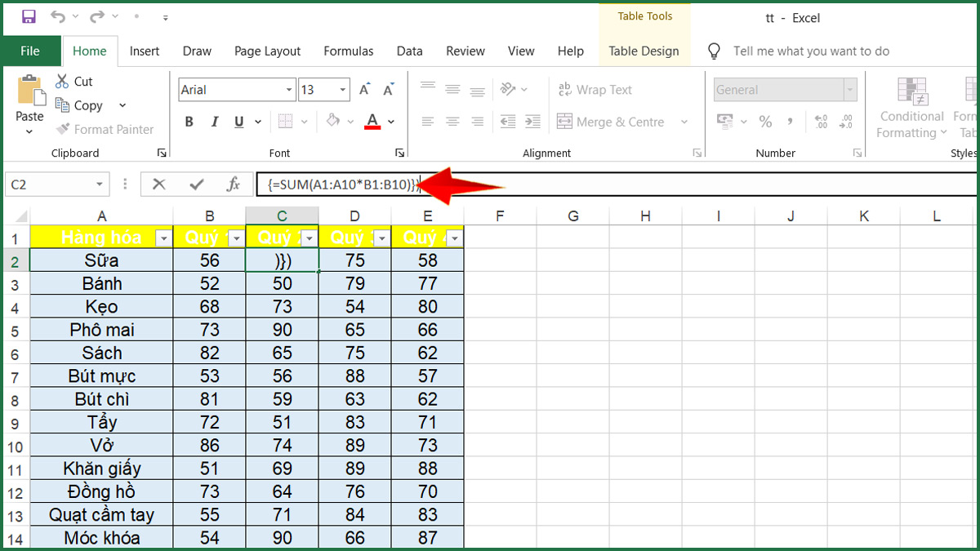Toggle Bold formatting

189,122
